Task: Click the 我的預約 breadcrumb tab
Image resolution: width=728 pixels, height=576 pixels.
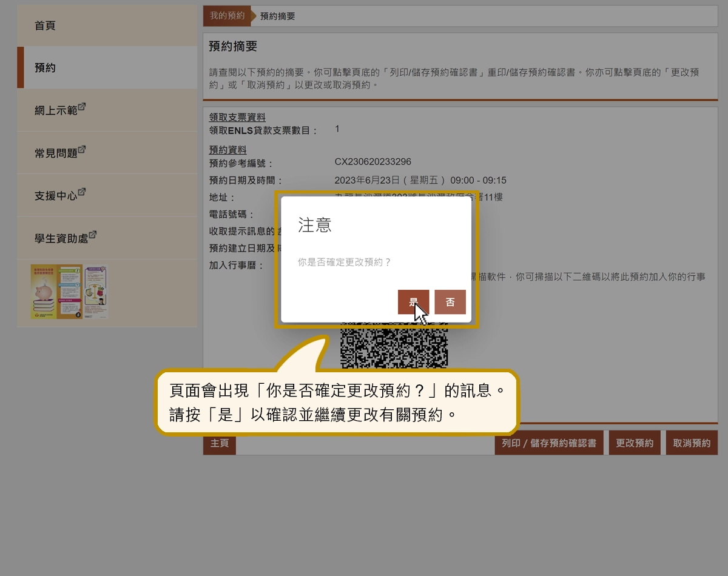Action: click(226, 16)
